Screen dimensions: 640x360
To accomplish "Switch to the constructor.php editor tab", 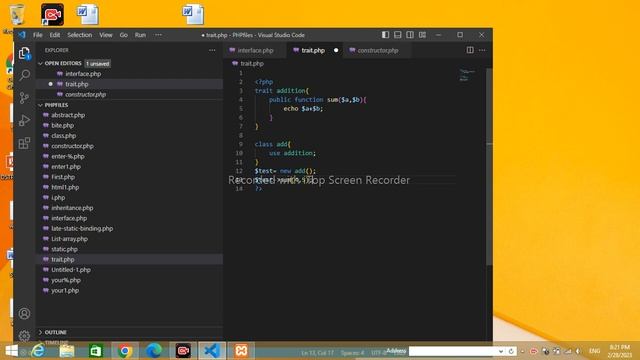I will 378,50.
